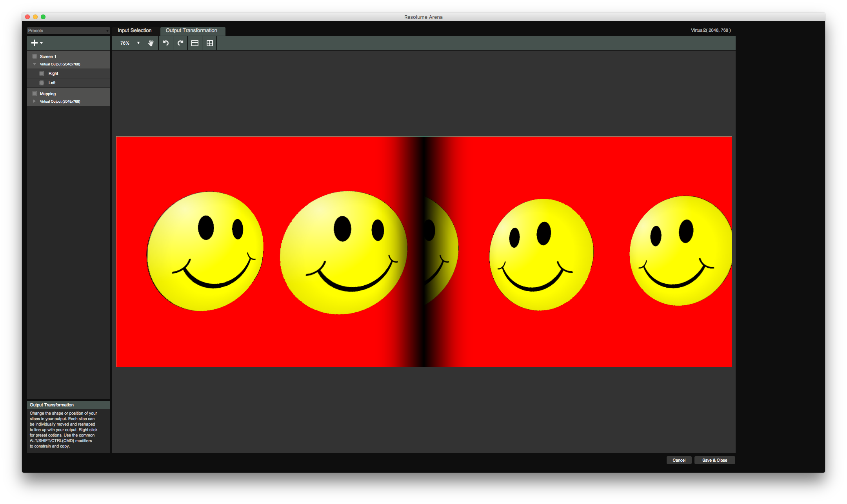Toggle the fine grid icon
Screen dimensions: 847x504
pyautogui.click(x=195, y=43)
